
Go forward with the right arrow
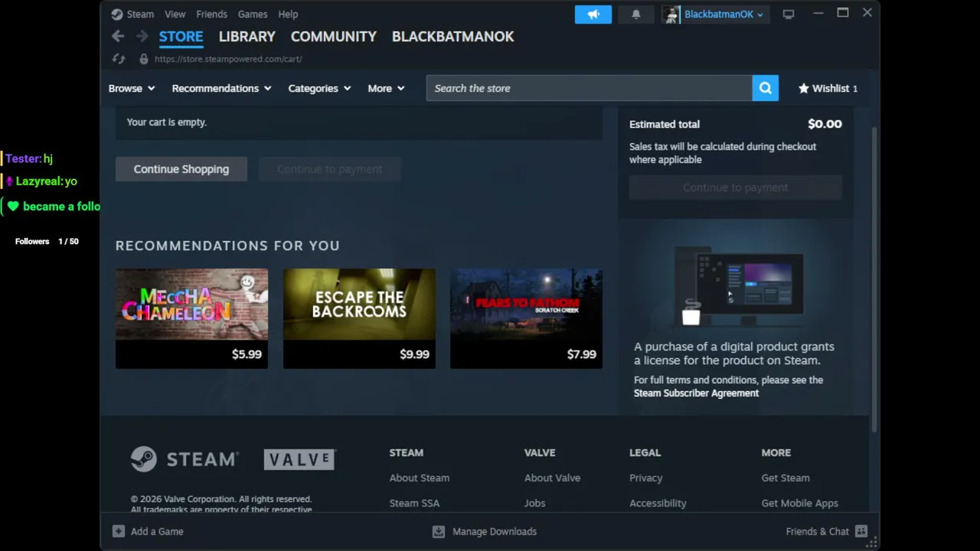pos(142,36)
